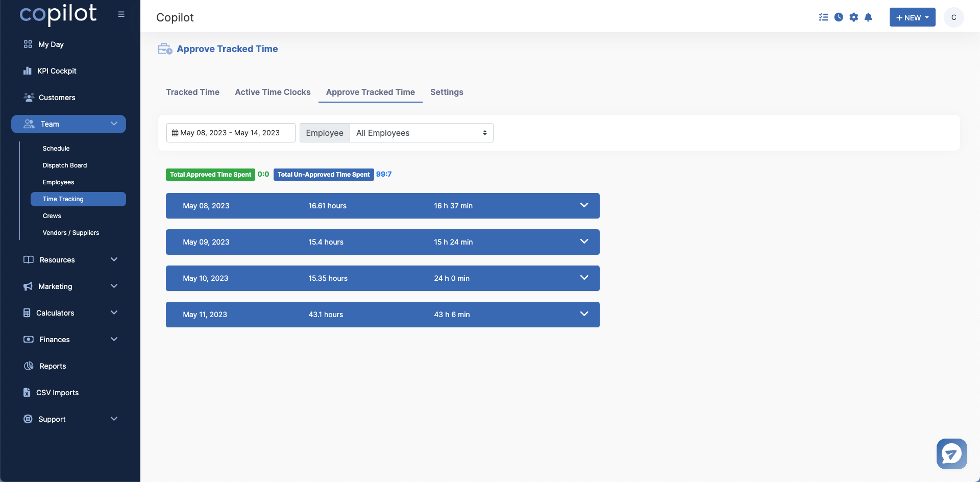The width and height of the screenshot is (980, 482).
Task: Switch to the Tracked Time tab
Action: pyautogui.click(x=192, y=92)
